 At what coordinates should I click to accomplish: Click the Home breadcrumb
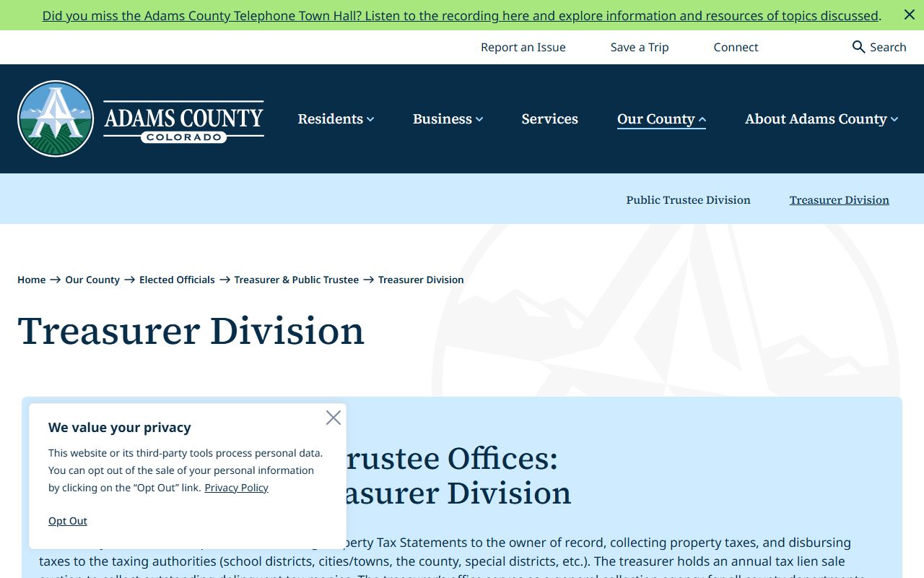[x=31, y=280]
